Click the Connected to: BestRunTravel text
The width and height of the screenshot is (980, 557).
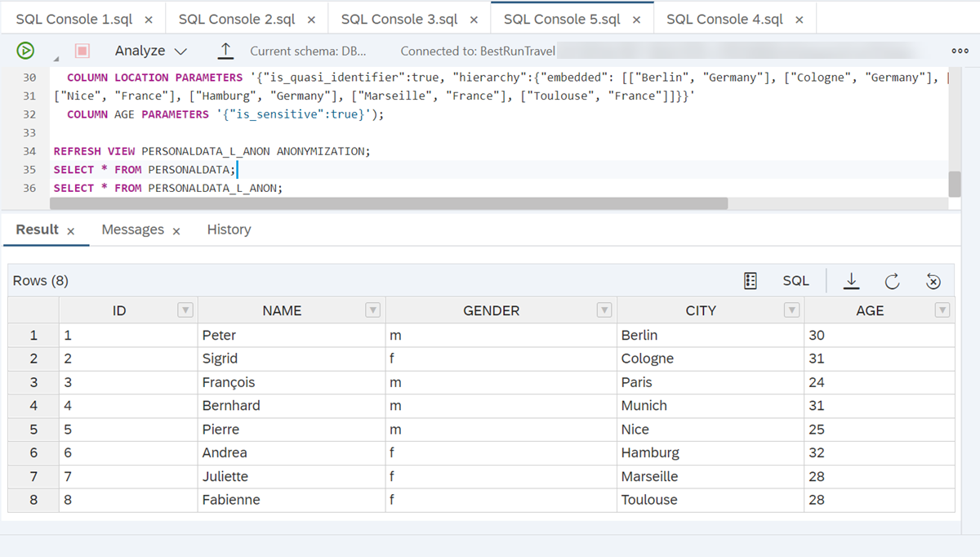pos(478,51)
